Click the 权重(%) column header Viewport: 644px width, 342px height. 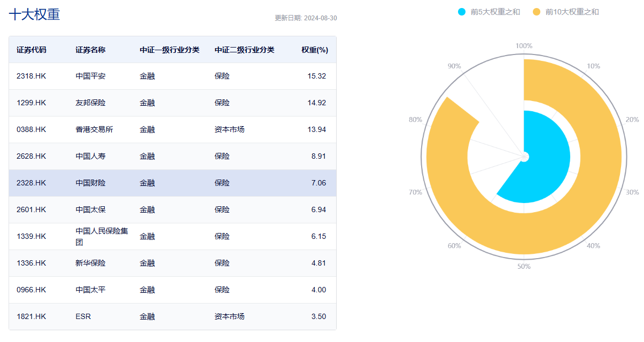click(x=314, y=50)
